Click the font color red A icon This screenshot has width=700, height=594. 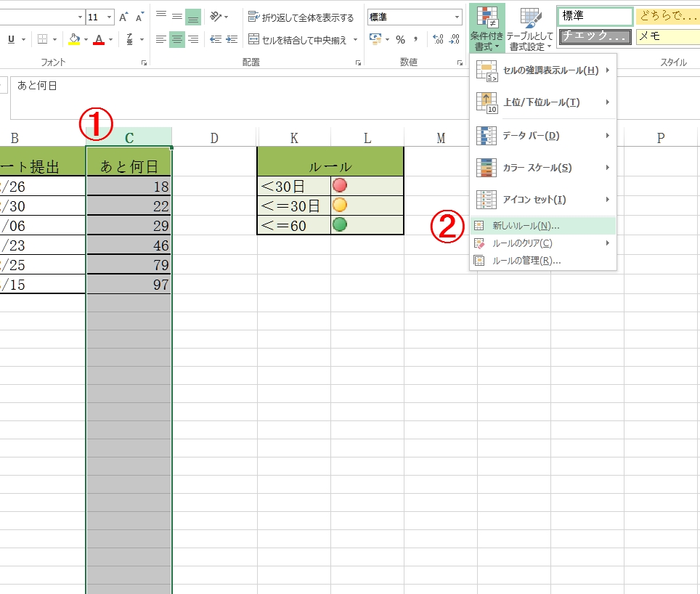pyautogui.click(x=99, y=40)
